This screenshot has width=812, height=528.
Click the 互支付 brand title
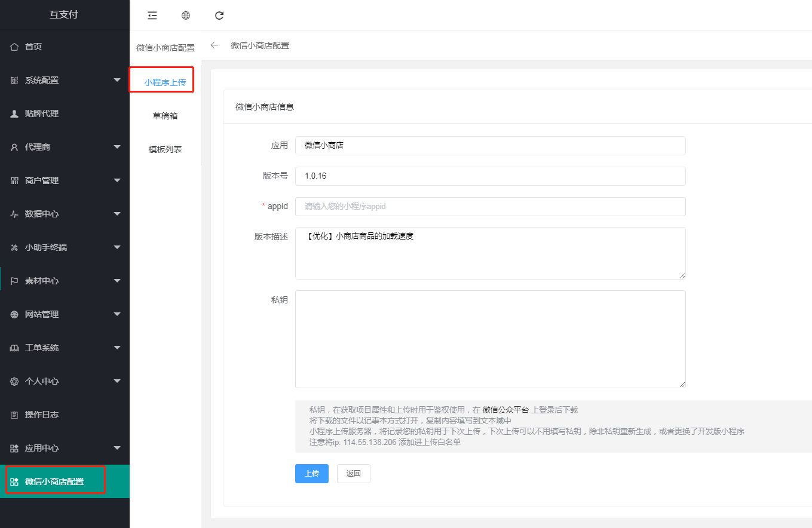point(64,15)
